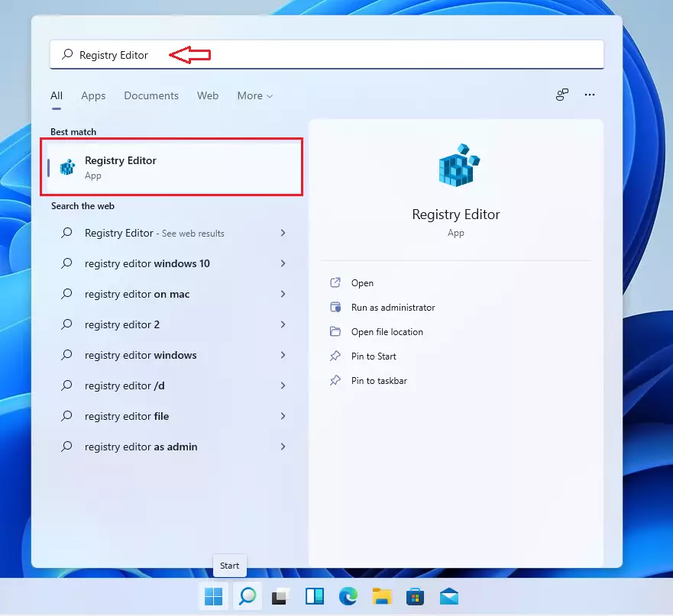This screenshot has height=616, width=673.
Task: Expand arrow for 'registry editor as admin'
Action: (283, 447)
